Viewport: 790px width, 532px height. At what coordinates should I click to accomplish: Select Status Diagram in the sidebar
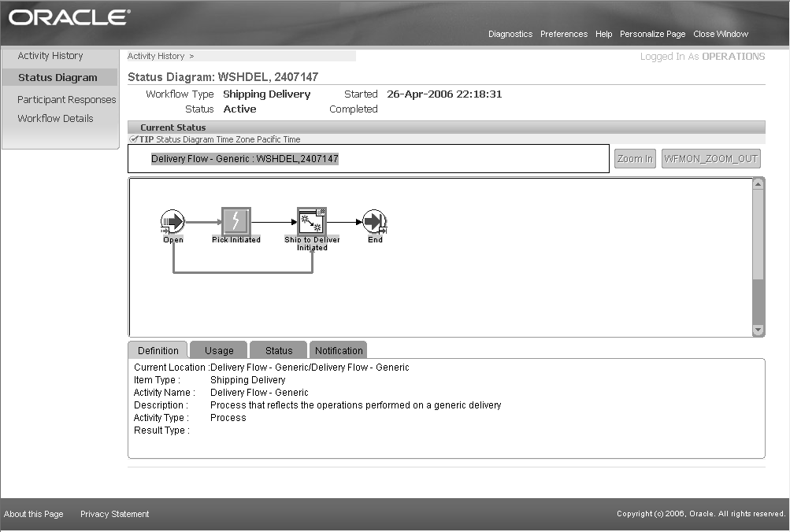[58, 77]
